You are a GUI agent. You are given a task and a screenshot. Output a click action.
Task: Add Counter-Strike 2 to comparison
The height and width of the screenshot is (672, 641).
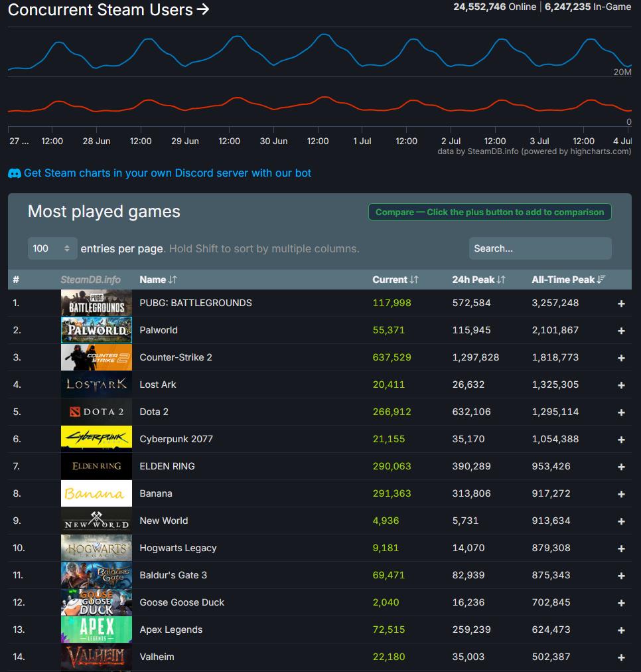click(x=621, y=358)
